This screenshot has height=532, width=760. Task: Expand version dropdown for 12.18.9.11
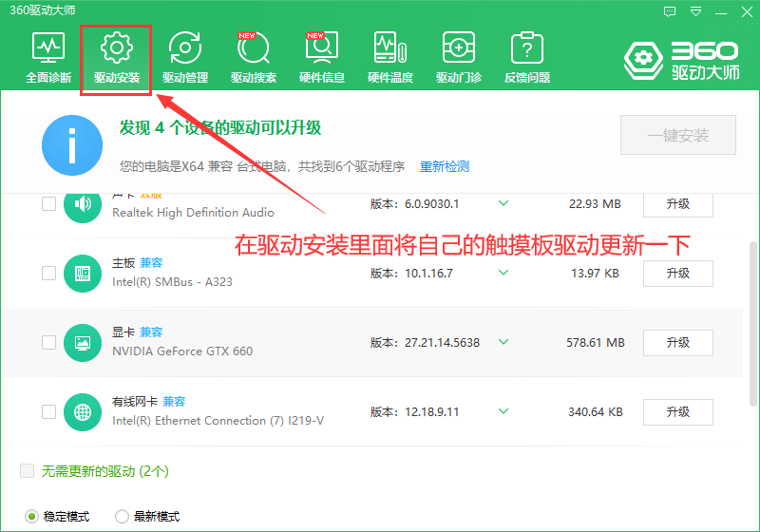point(503,410)
